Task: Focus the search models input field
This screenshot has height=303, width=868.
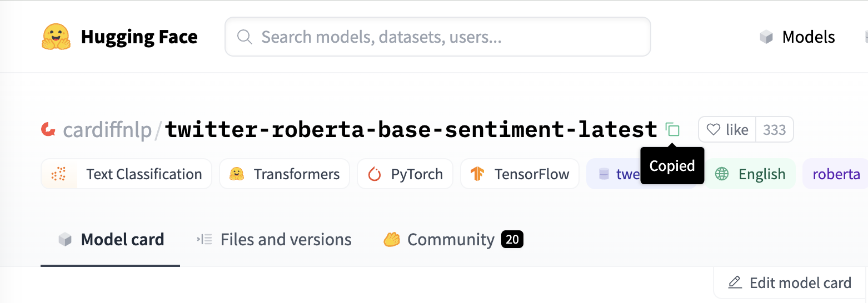Action: [x=438, y=37]
